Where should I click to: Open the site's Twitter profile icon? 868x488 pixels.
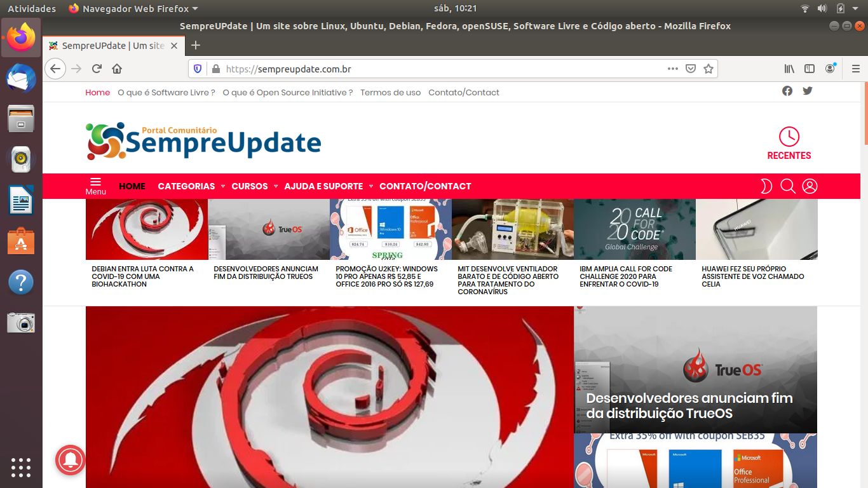pos(808,91)
